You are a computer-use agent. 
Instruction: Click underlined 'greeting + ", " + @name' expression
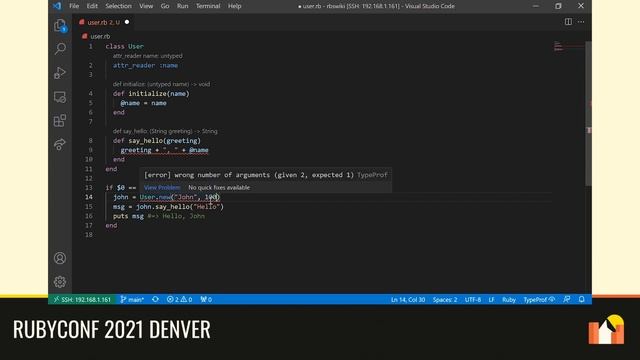[164, 150]
